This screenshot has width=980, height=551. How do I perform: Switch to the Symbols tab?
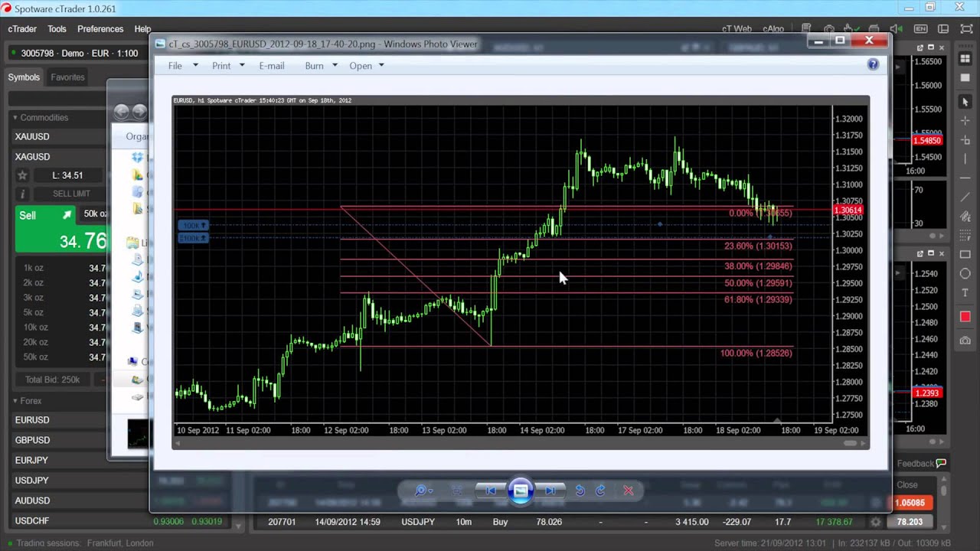tap(24, 77)
